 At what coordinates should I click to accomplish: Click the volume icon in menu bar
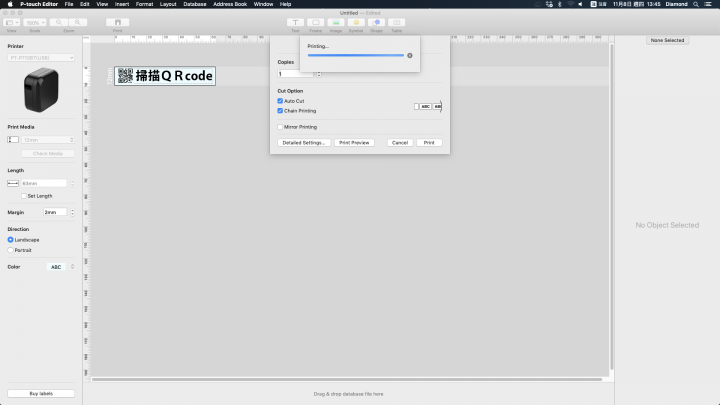[580, 4]
